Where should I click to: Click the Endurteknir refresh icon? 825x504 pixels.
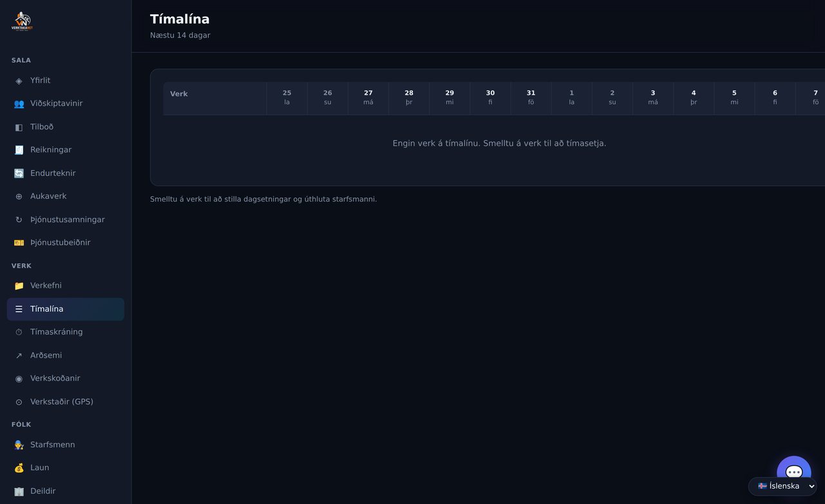19,173
